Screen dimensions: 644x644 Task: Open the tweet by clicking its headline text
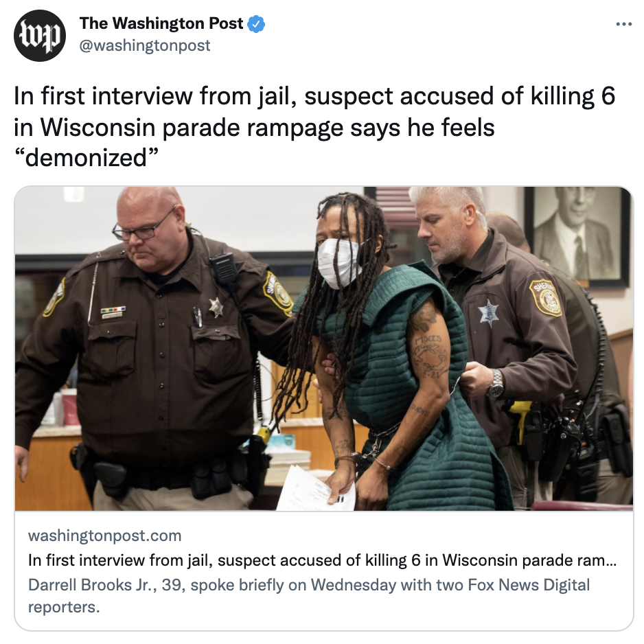[x=314, y=126]
